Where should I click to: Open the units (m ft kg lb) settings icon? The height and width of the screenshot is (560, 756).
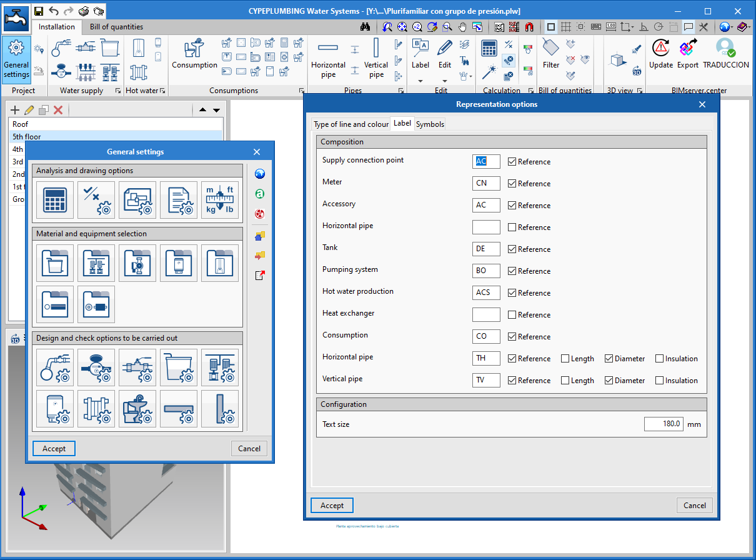click(x=220, y=200)
